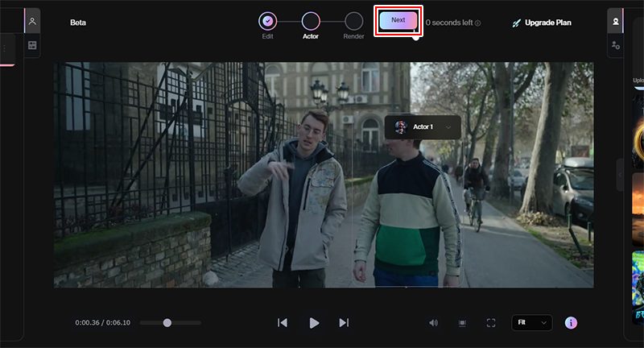Click the stop/record square icon

462,322
